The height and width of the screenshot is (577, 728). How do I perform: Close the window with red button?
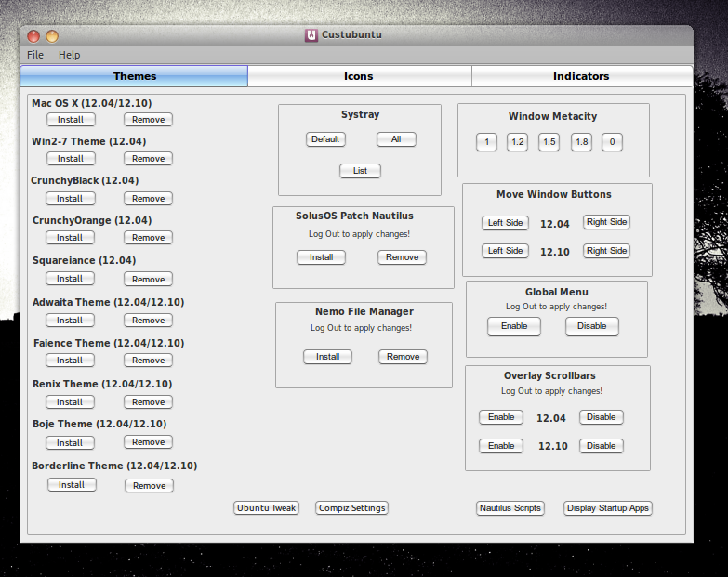click(x=33, y=35)
